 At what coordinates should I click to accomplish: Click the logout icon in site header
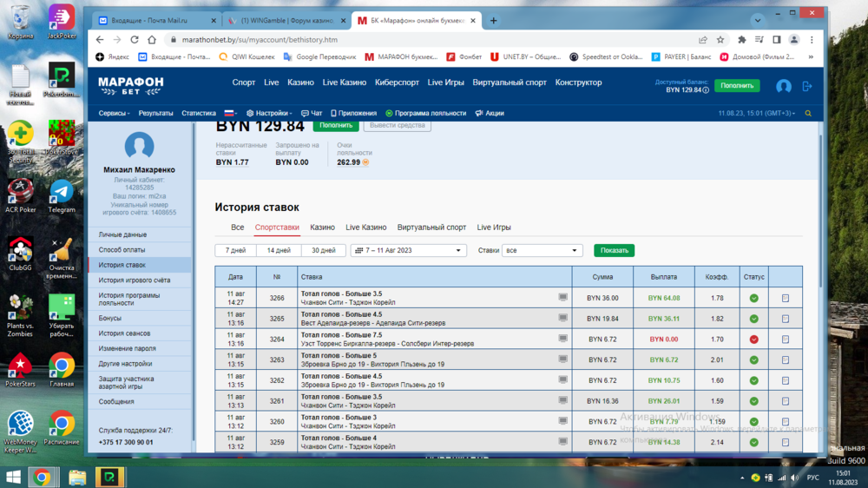pyautogui.click(x=807, y=86)
